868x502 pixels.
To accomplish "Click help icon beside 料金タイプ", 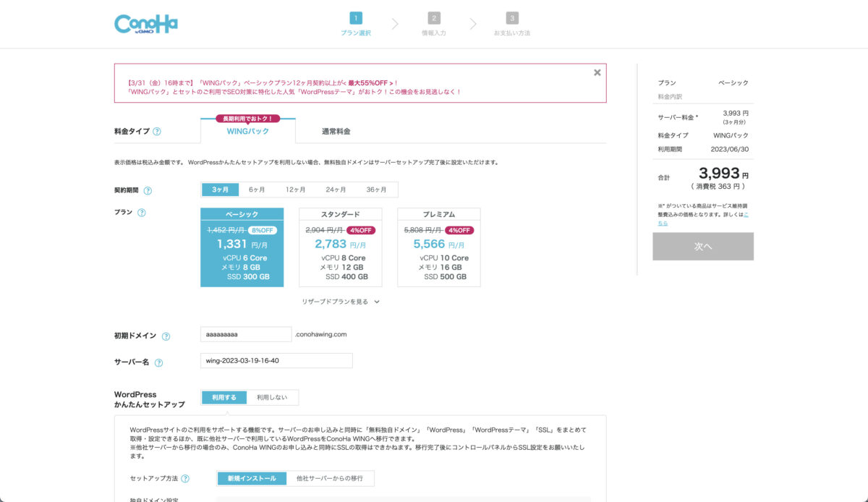I will [157, 132].
